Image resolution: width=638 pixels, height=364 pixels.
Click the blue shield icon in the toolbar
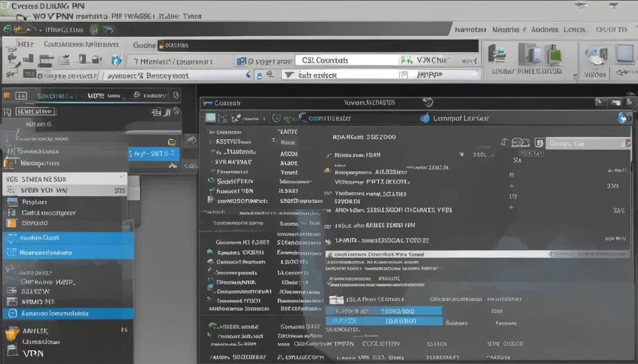(117, 60)
